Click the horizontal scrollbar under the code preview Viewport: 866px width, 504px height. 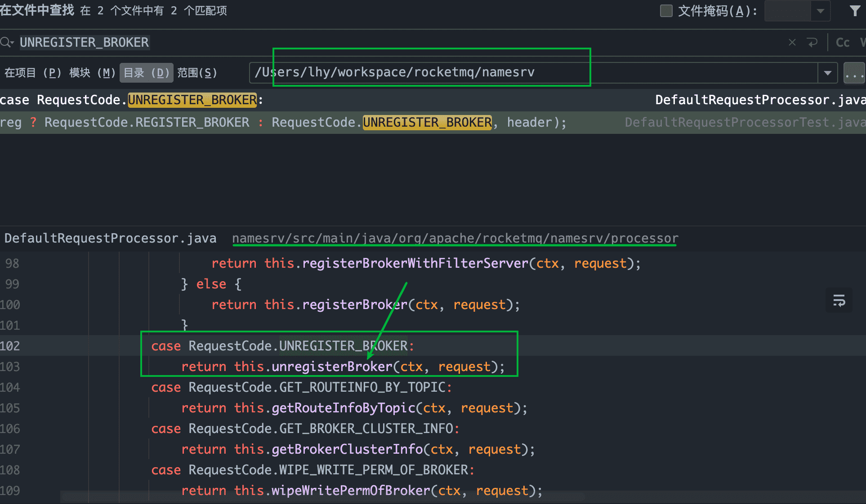[322, 497]
